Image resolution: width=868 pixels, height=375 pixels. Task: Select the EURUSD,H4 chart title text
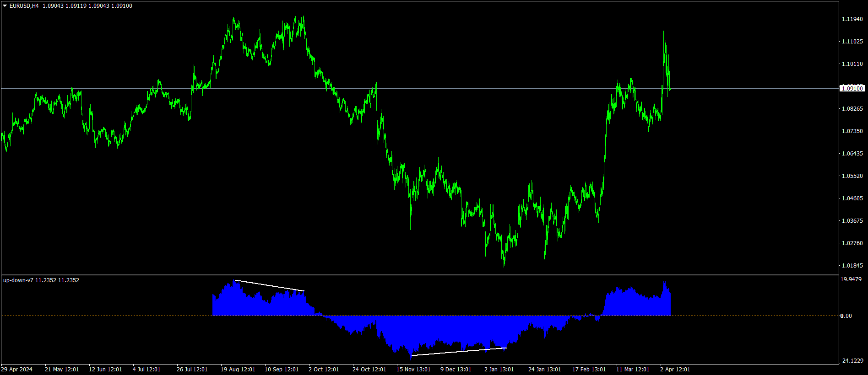[24, 6]
